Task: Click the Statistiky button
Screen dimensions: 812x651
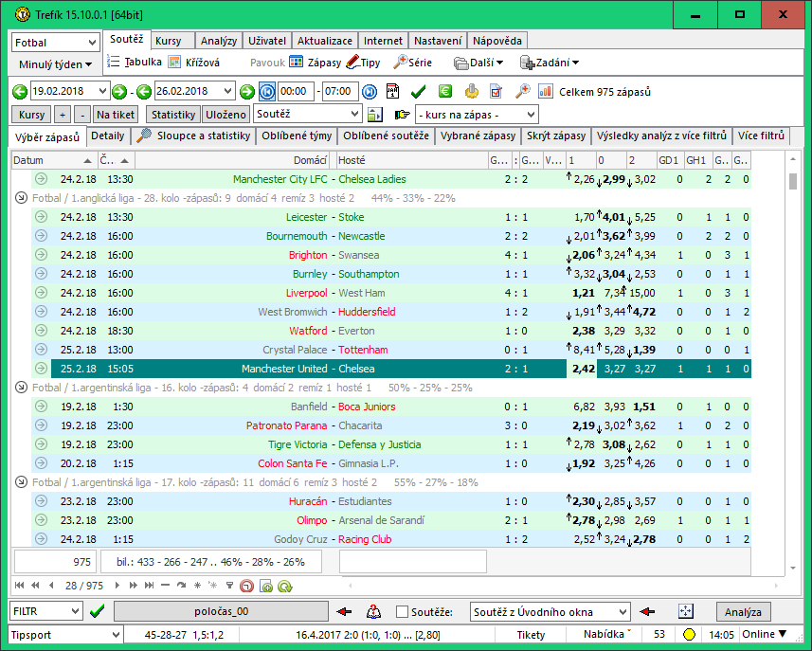Action: click(173, 115)
